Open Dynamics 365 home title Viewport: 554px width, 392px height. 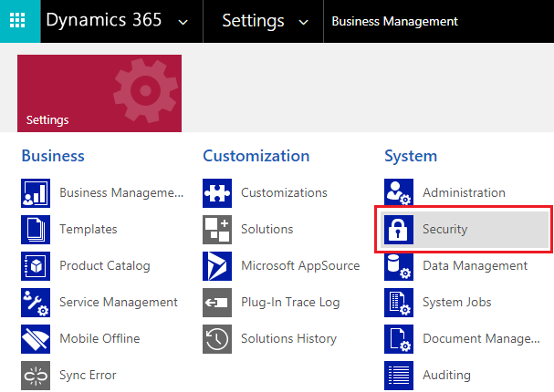(103, 20)
